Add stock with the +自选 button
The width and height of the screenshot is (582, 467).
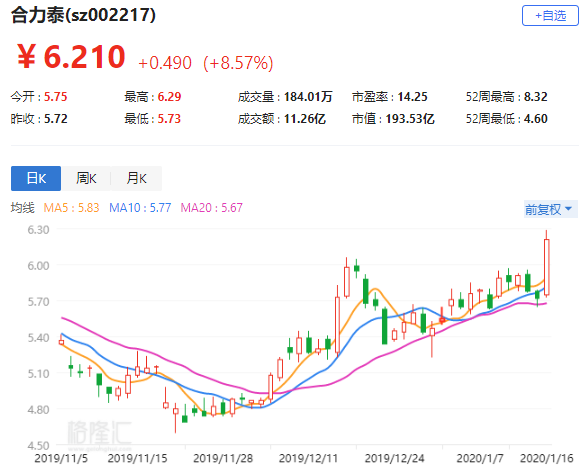pyautogui.click(x=550, y=16)
